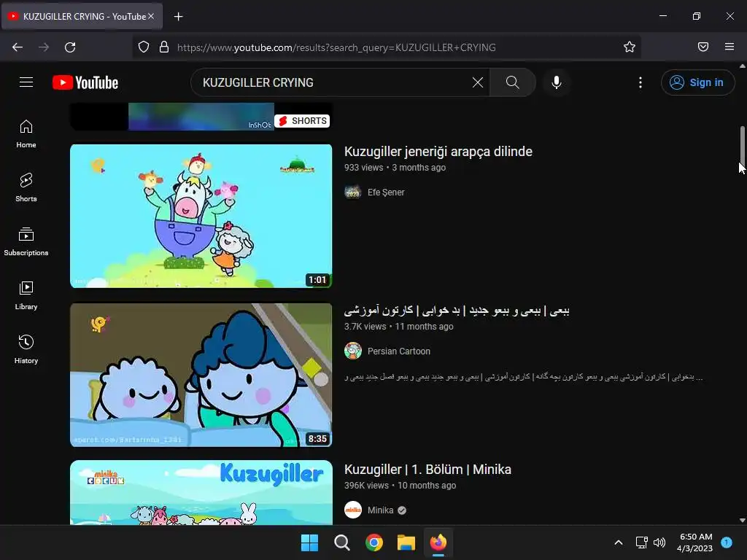747x560 pixels.
Task: Play the 1:01 cow cartoon thumbnail
Action: 201,216
